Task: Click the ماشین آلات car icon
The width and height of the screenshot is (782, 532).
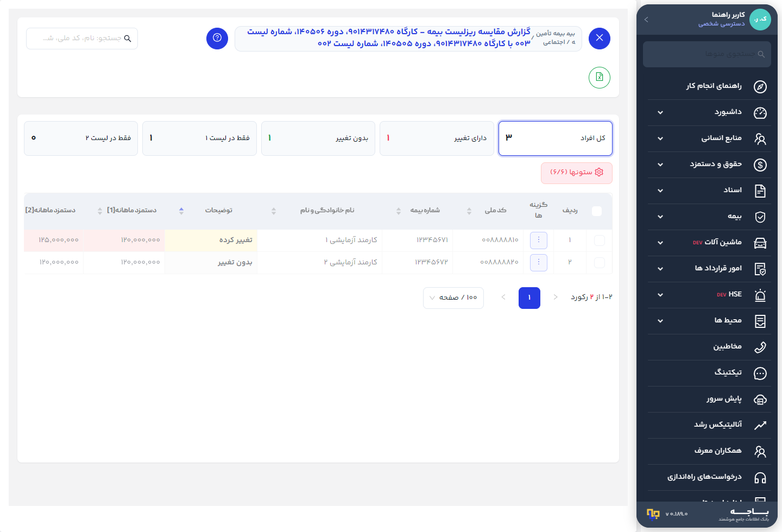Action: (760, 243)
